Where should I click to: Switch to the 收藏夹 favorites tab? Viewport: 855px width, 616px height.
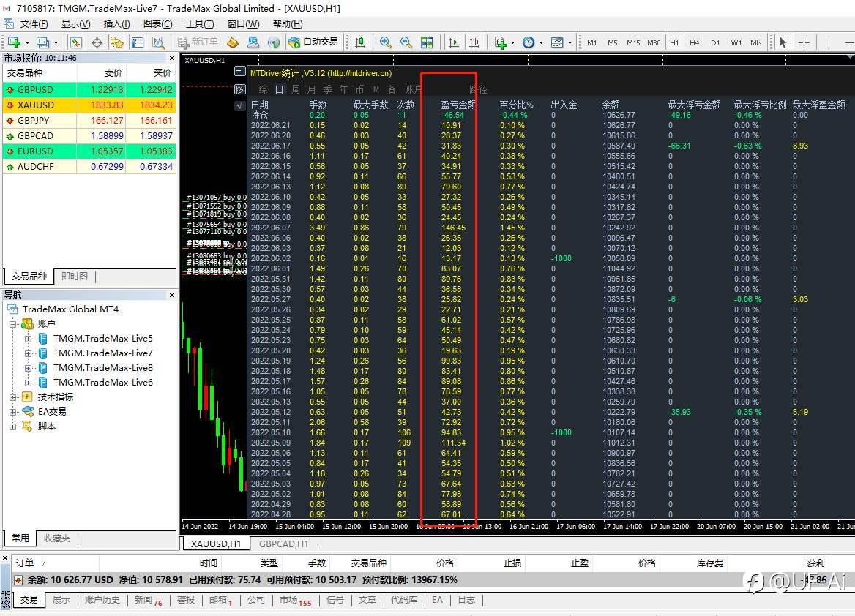pyautogui.click(x=57, y=538)
